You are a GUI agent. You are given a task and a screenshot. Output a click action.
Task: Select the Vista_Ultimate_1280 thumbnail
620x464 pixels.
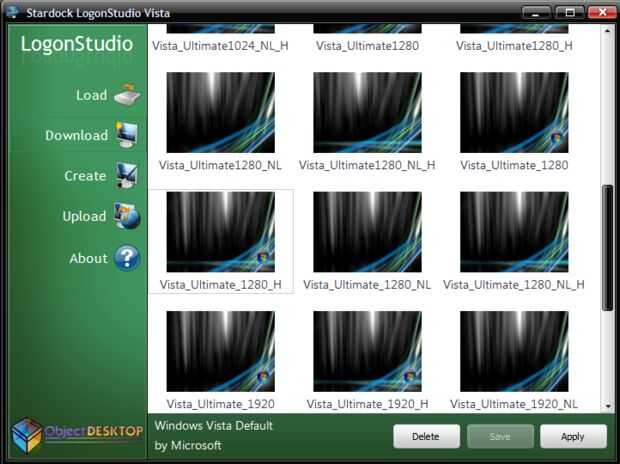(514, 112)
